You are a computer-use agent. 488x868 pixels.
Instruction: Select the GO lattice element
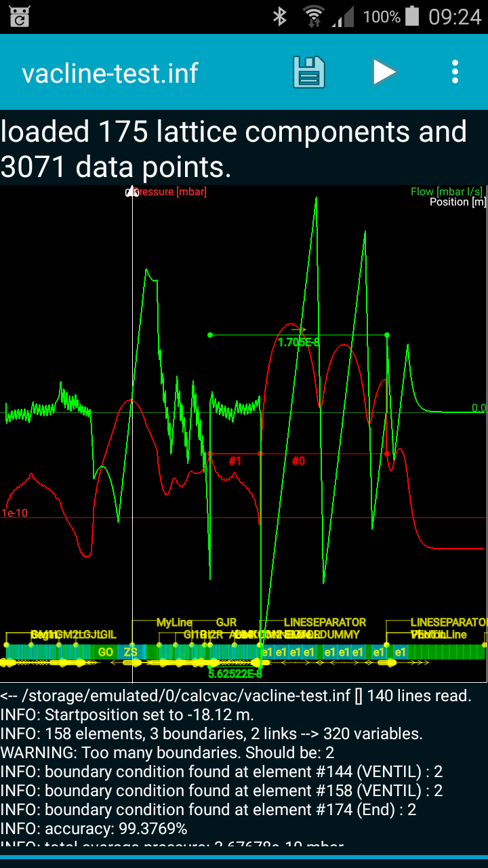coord(106,652)
